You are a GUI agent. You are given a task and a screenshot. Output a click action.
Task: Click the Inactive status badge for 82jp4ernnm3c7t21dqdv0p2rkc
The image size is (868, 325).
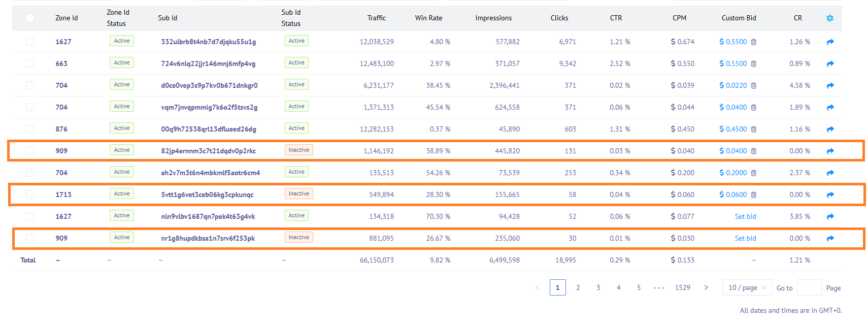(x=298, y=150)
